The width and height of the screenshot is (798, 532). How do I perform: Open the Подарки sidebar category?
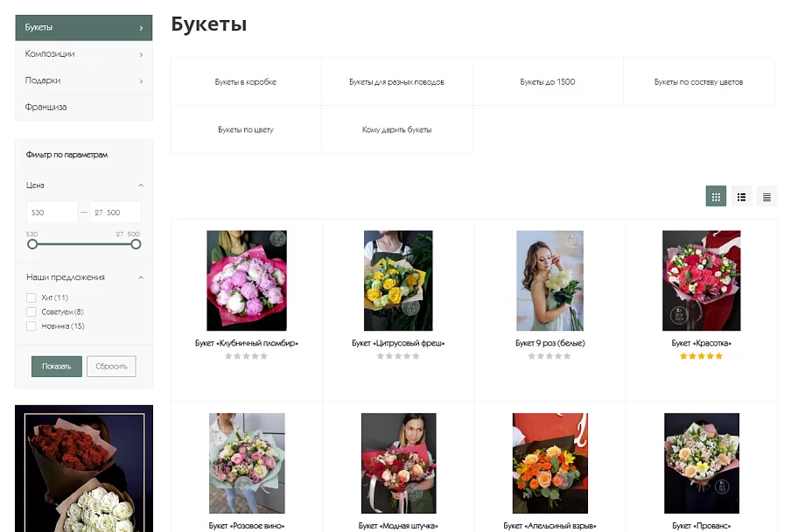84,80
